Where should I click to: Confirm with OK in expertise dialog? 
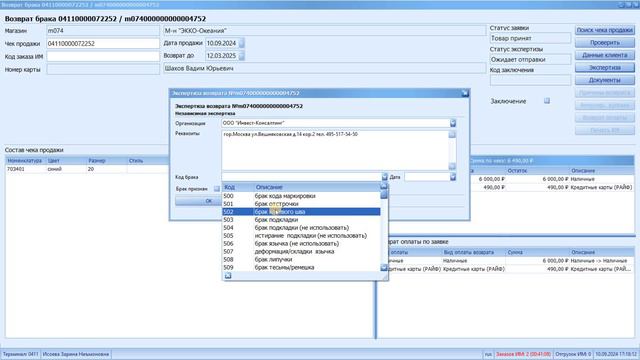point(198,201)
